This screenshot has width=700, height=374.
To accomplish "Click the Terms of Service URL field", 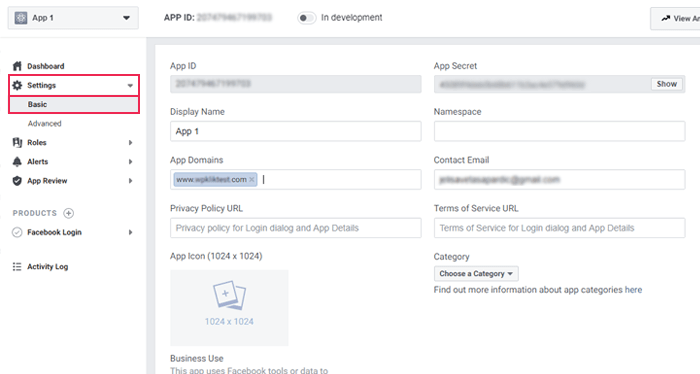I will click(x=559, y=228).
